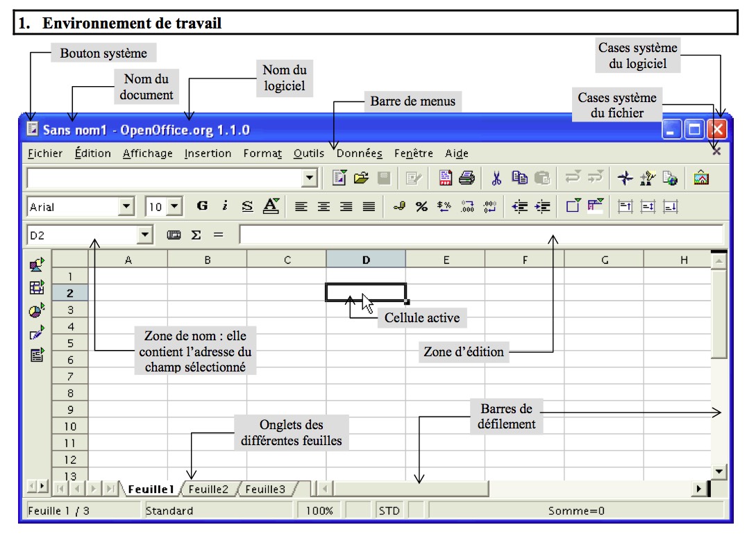Viewport: 756px width, 534px height.
Task: Create a new document with toolbar icon
Action: coord(339,178)
